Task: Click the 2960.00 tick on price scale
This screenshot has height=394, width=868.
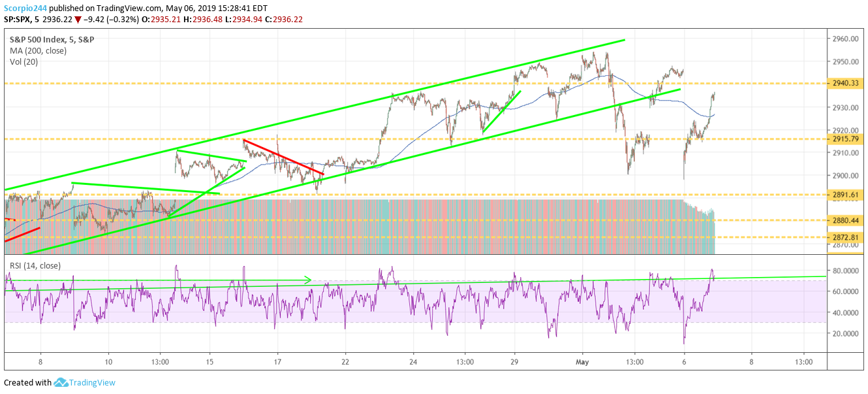Action: click(843, 39)
